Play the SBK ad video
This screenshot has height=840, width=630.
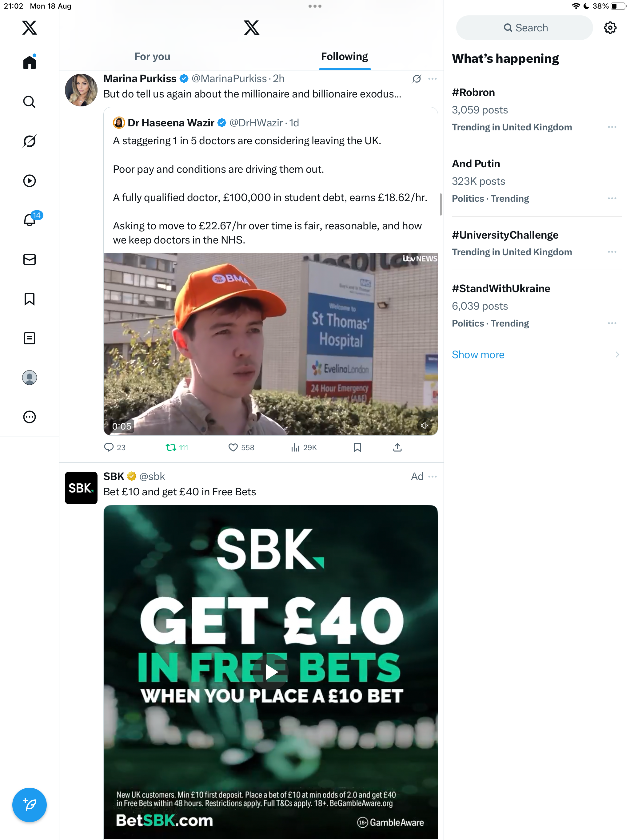270,672
